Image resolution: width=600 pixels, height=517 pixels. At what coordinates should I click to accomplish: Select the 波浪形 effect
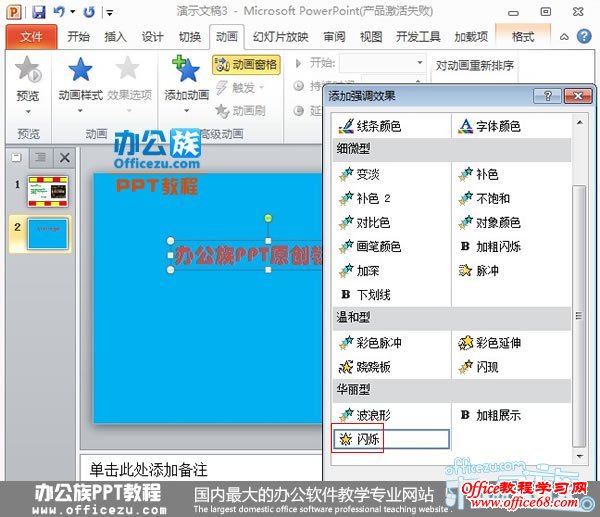[x=391, y=415]
